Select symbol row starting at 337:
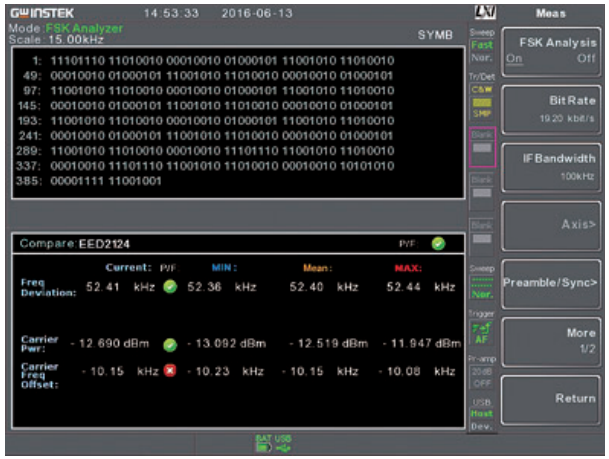This screenshot has height=459, width=609. [205, 166]
